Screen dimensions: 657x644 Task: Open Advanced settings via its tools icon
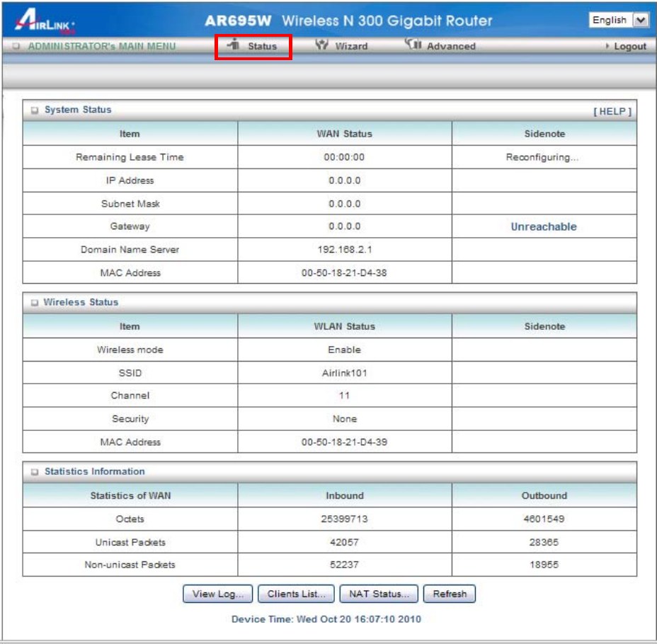413,45
